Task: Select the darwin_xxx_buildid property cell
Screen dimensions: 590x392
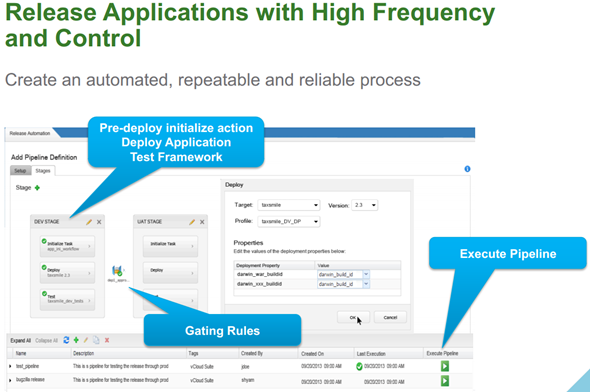Action: [x=259, y=284]
